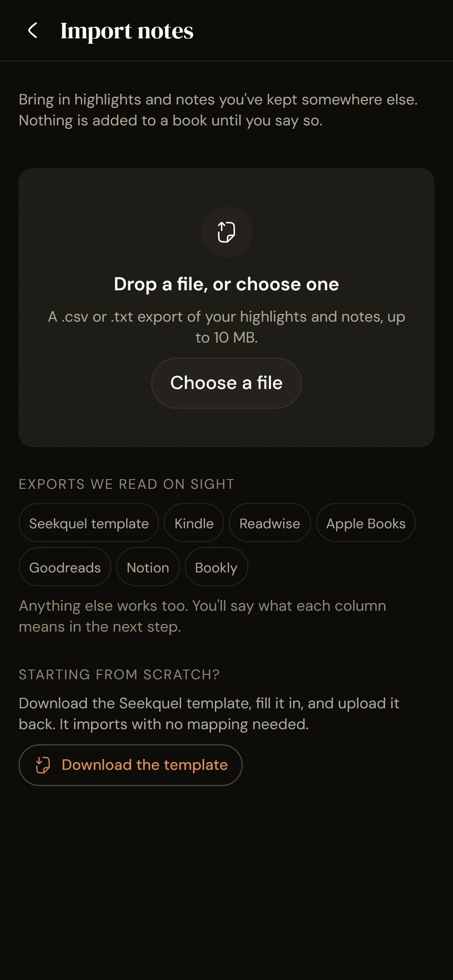
Task: Click the file drop zone card area
Action: click(226, 308)
